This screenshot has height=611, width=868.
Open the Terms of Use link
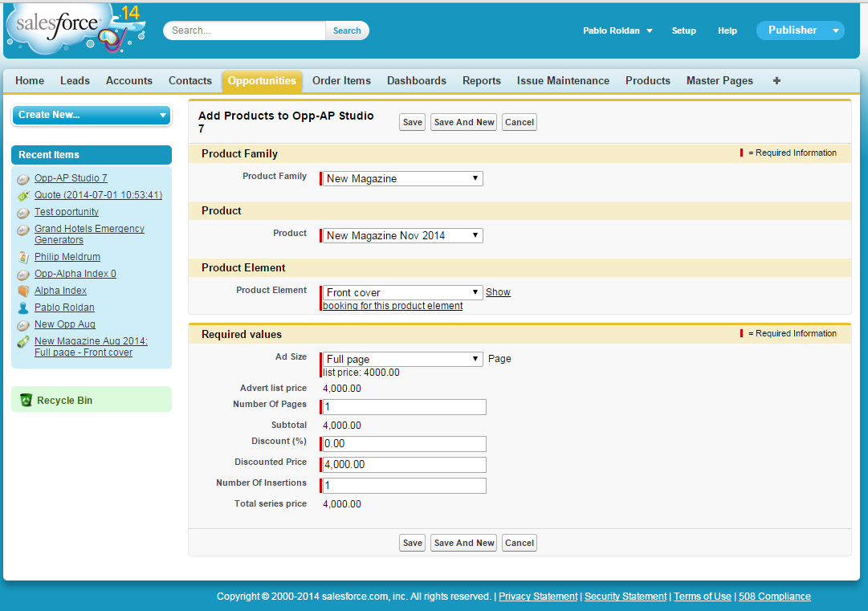[703, 596]
